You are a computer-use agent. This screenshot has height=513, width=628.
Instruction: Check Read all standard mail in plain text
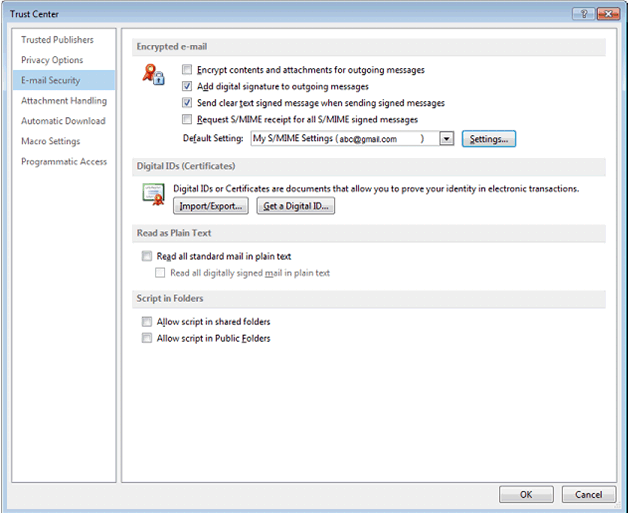click(x=147, y=256)
